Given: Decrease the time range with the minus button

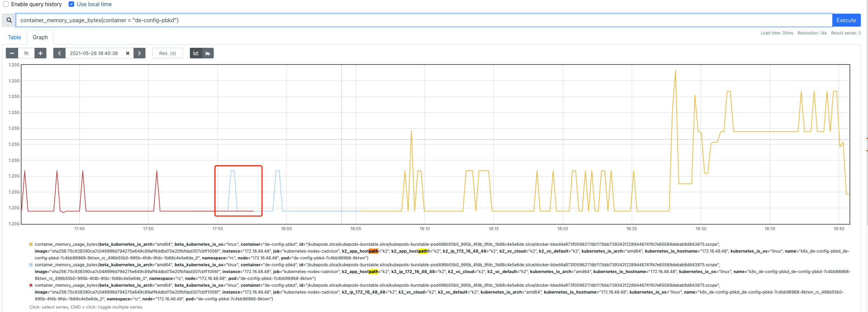Looking at the screenshot, I should point(12,53).
